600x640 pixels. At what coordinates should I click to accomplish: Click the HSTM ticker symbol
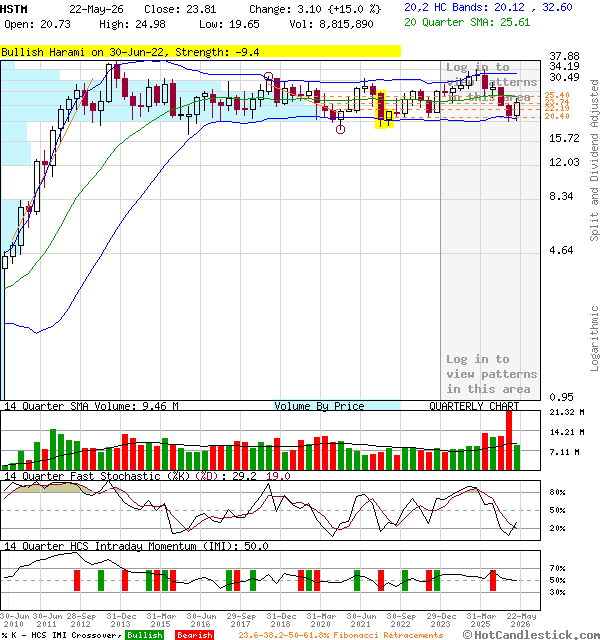click(14, 9)
